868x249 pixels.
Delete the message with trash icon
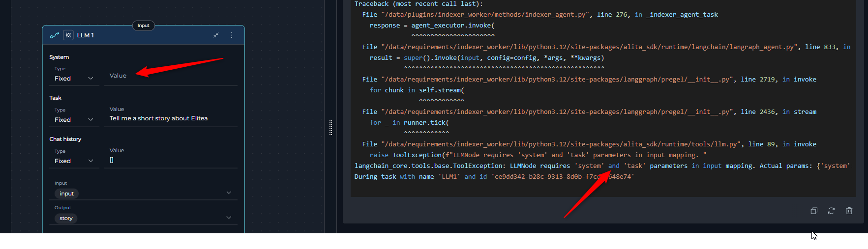pyautogui.click(x=849, y=211)
